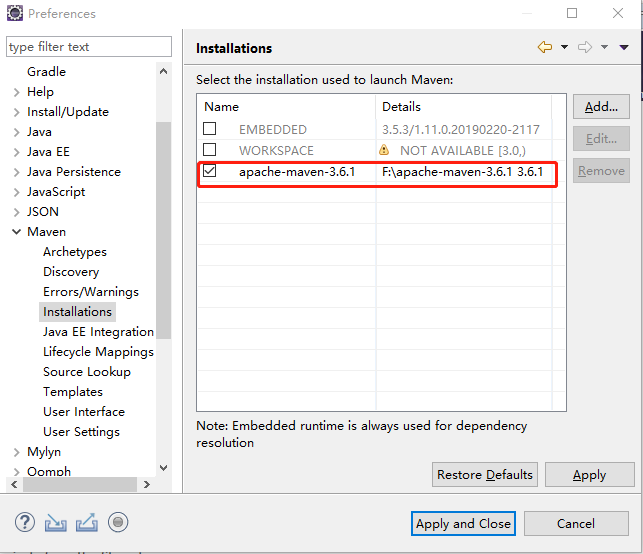
Task: Click the NOT AVAILABLE [3.0,) cell
Action: pyautogui.click(x=463, y=151)
